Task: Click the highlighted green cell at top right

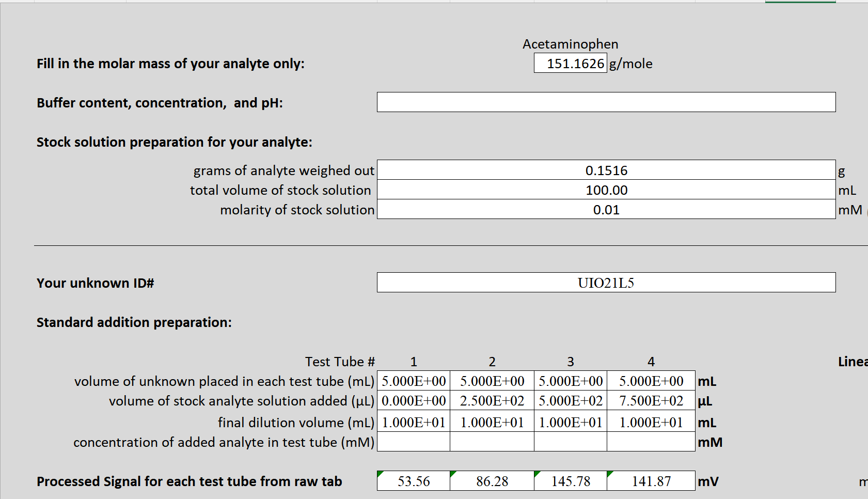Action: (800, 2)
